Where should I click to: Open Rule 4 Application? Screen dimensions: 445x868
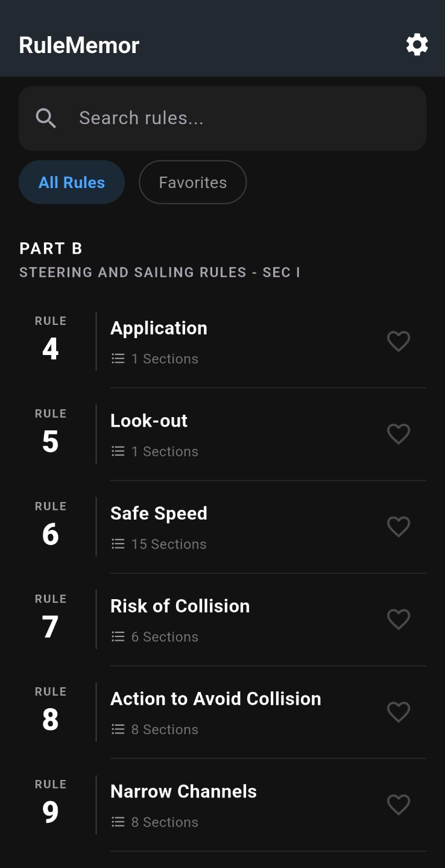222,342
